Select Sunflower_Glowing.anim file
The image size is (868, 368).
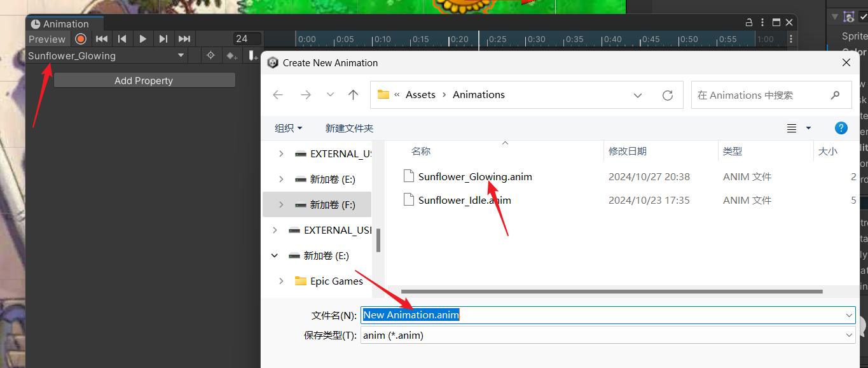point(475,176)
